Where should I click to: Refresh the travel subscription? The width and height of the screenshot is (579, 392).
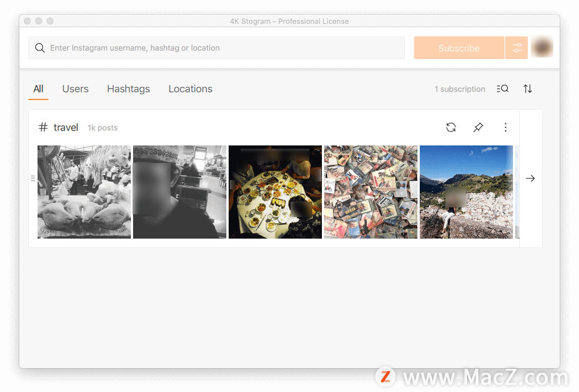451,127
